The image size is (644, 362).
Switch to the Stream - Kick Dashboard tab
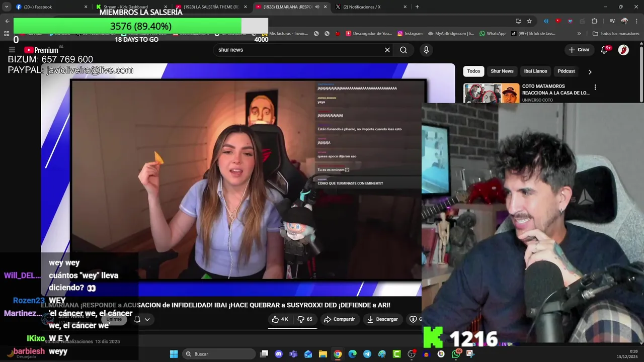pyautogui.click(x=132, y=7)
